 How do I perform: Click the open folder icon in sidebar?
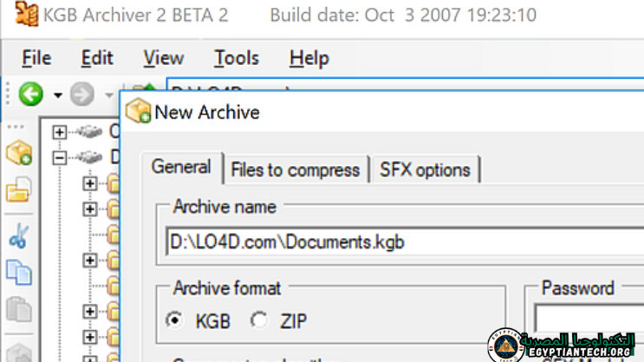[18, 190]
